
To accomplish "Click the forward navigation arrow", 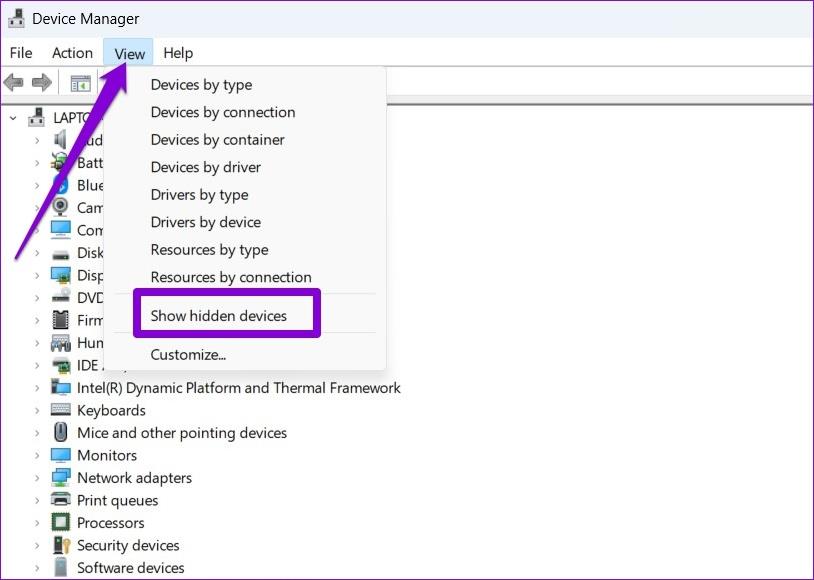I will (x=41, y=82).
